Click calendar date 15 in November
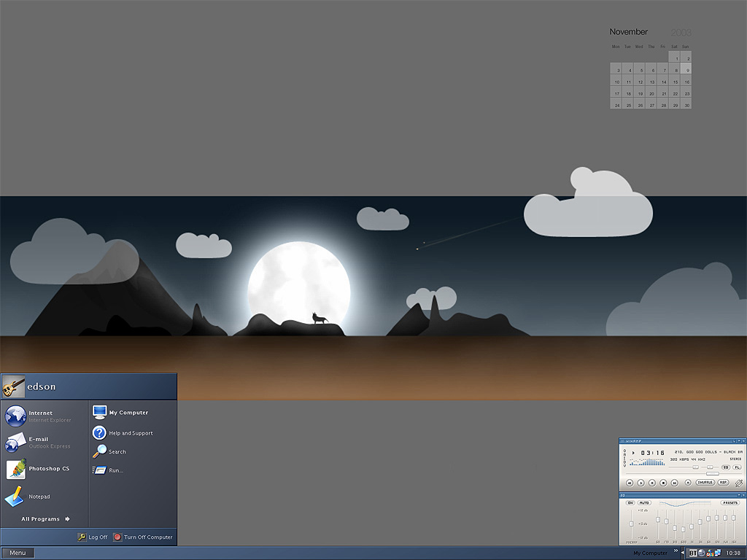Screen dimensions: 747x560 675,82
